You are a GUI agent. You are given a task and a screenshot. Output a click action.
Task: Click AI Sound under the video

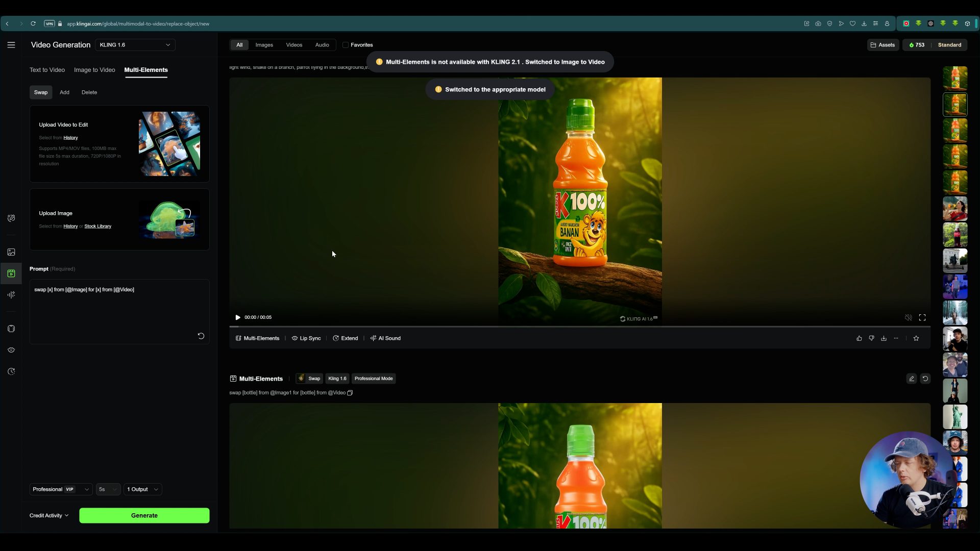(385, 338)
